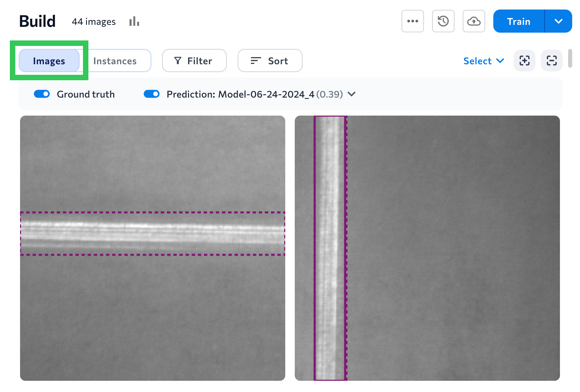Open the more options ellipsis menu
580x392 pixels.
[x=412, y=21]
